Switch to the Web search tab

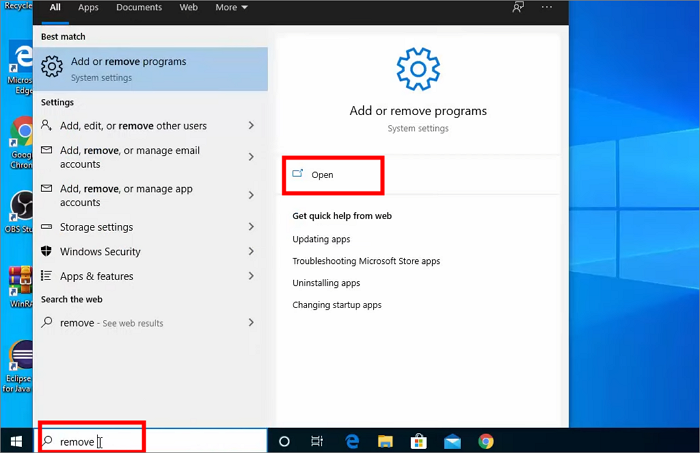(x=188, y=8)
